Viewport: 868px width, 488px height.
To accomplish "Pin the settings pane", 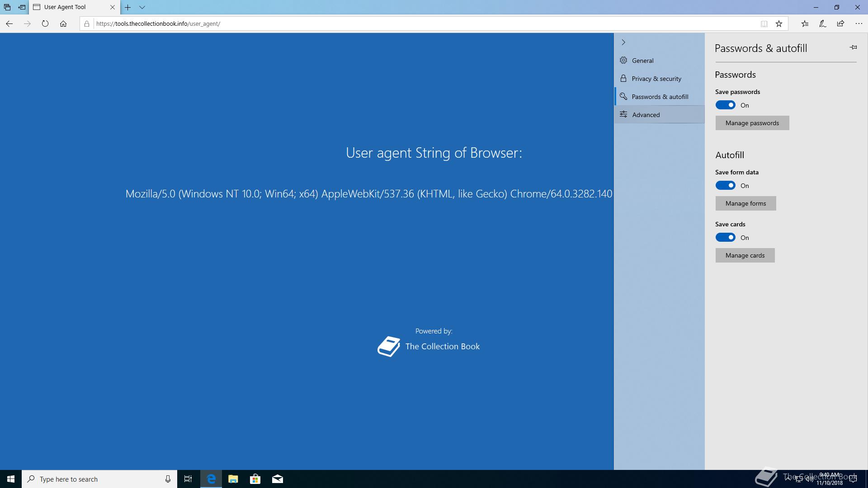I will (853, 47).
